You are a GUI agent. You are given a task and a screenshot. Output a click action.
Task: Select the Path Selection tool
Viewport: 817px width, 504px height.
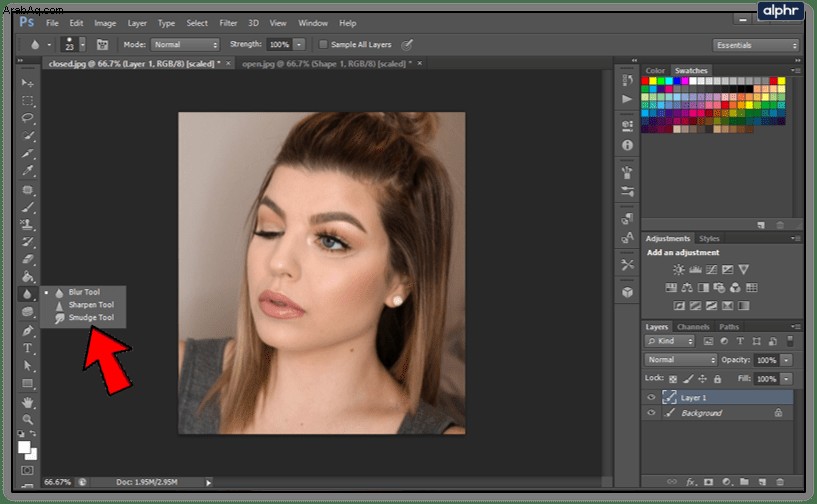pos(28,366)
